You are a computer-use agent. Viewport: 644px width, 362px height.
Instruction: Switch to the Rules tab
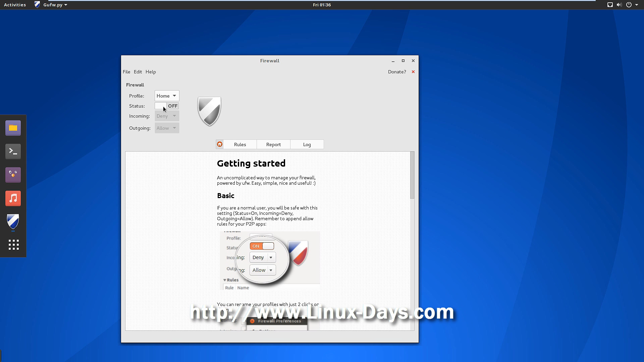240,144
